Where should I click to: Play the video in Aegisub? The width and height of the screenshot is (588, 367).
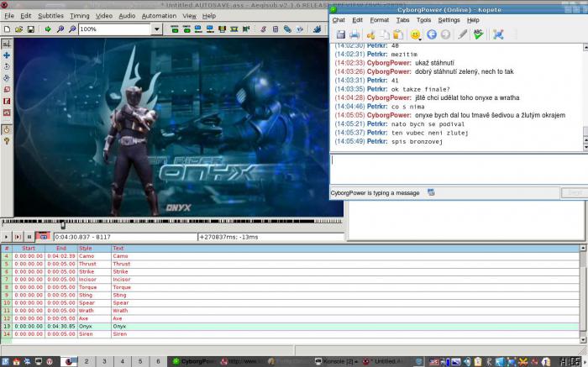[6, 237]
